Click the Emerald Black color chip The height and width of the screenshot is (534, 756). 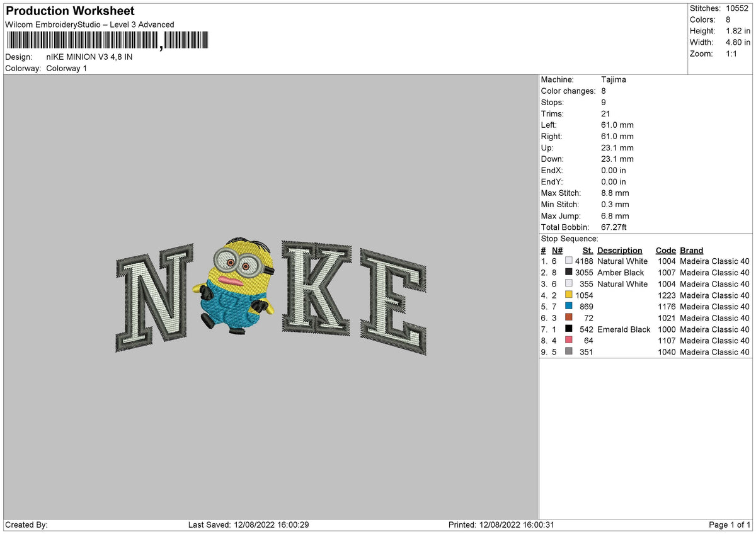pos(569,329)
